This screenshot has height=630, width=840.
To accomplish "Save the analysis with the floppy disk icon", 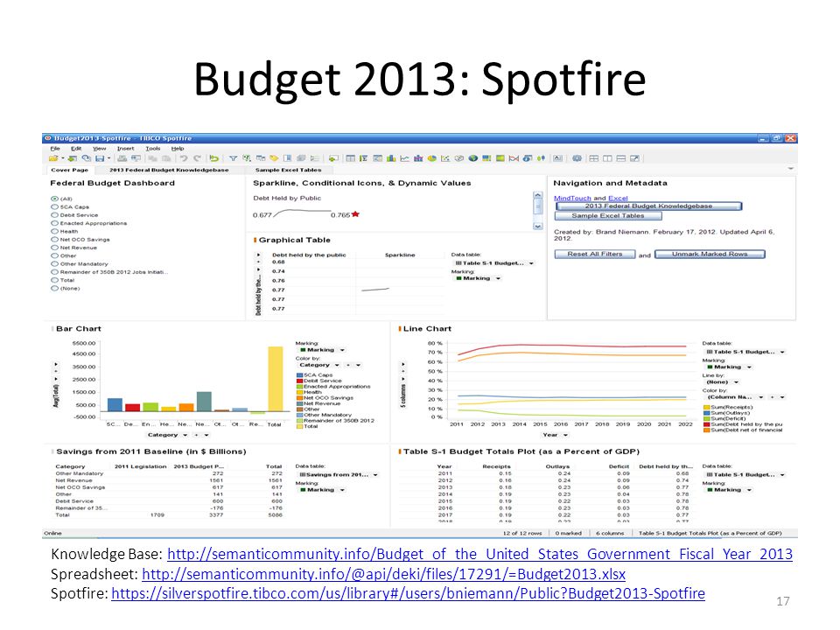I will [x=100, y=158].
